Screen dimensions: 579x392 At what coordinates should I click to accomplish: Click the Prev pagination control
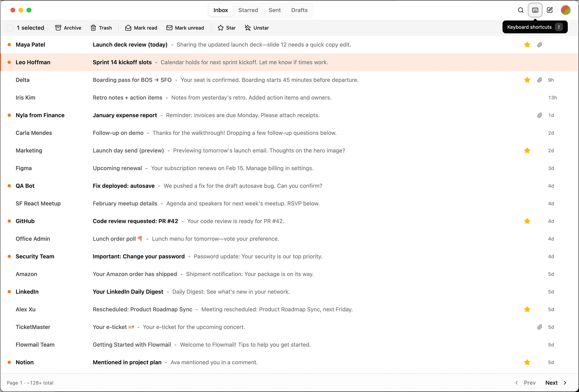tap(530, 383)
